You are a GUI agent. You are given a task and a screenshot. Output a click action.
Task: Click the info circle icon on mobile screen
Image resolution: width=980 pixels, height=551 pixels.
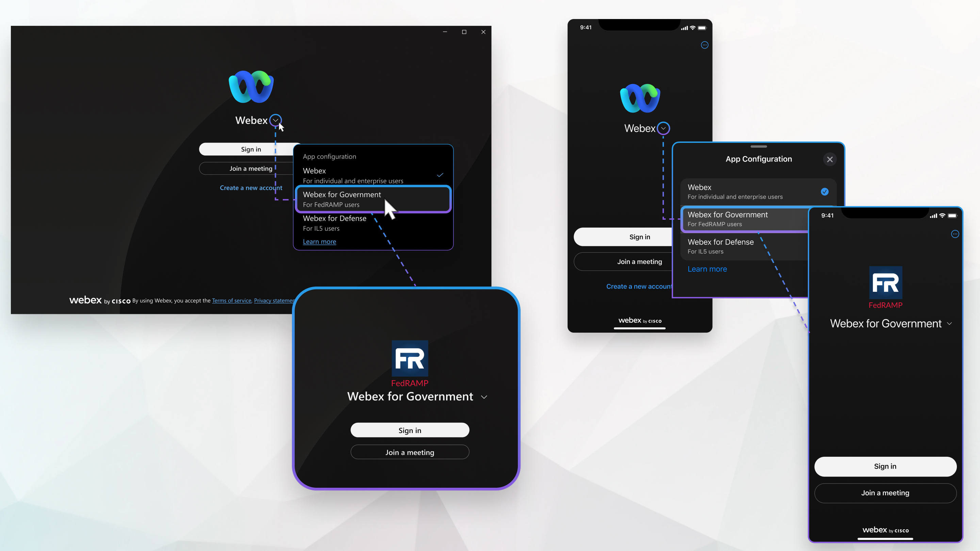704,45
